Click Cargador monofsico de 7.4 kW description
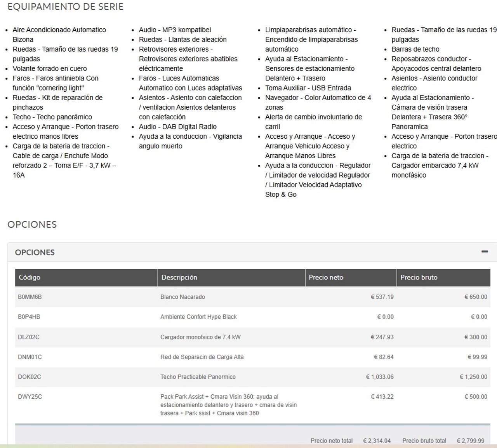The width and height of the screenshot is (497, 448). [200, 337]
